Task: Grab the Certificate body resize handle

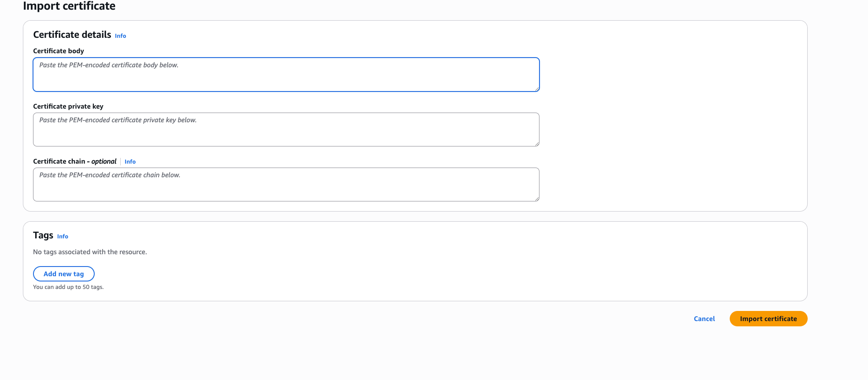Action: point(537,89)
